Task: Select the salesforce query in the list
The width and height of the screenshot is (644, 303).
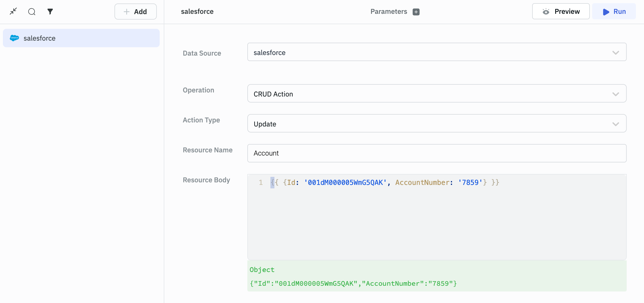Action: pos(81,38)
